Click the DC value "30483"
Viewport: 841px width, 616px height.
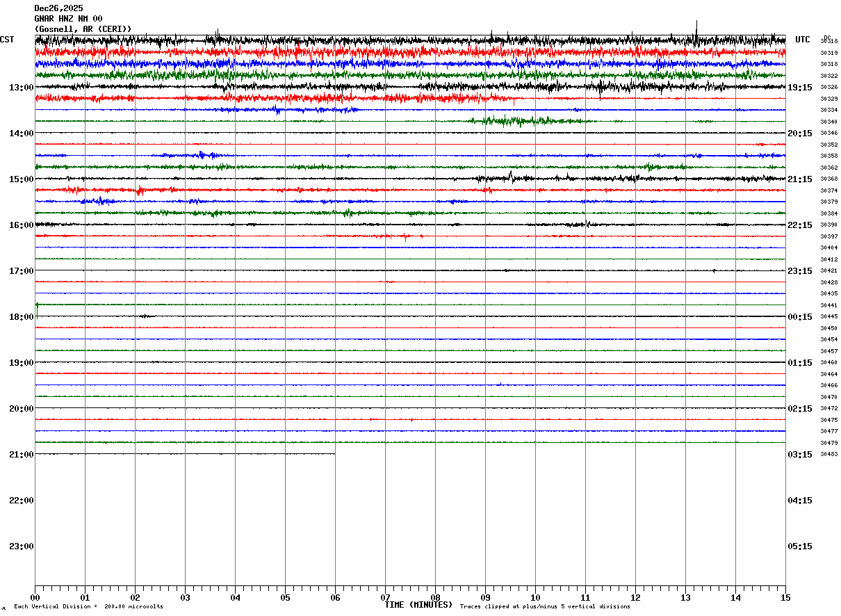(828, 454)
